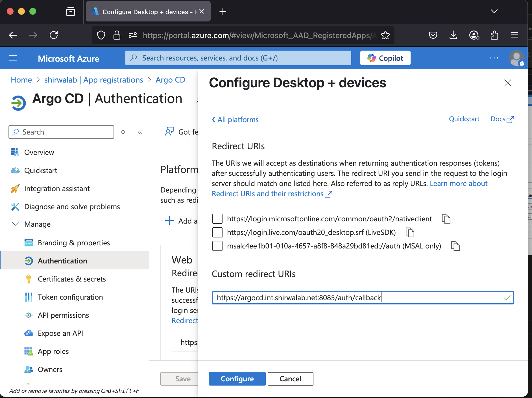Screen dimensions: 532x398
Task: Copy the nativeclient redirect URI
Action: coord(446,219)
